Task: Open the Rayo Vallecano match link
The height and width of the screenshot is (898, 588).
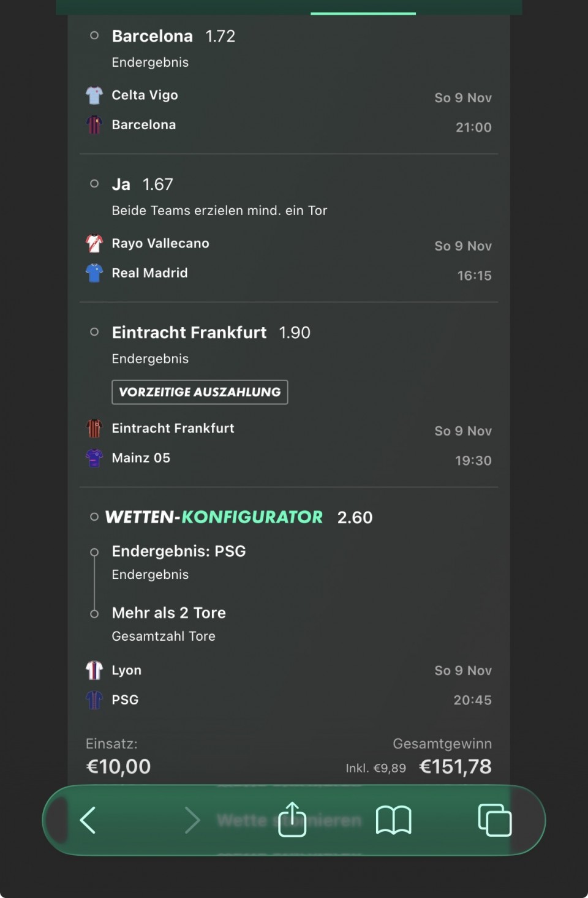Action: (x=160, y=244)
